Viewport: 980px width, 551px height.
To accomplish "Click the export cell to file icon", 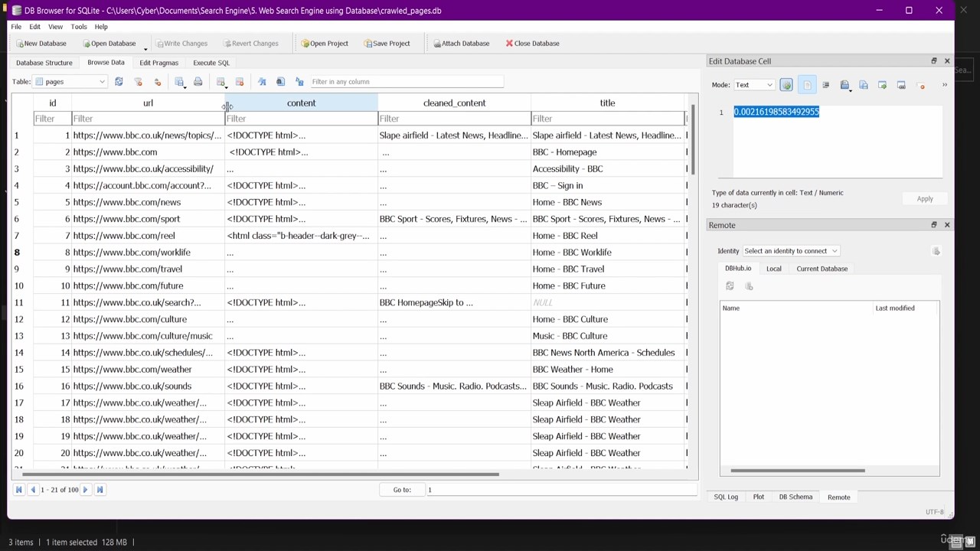I will point(864,85).
